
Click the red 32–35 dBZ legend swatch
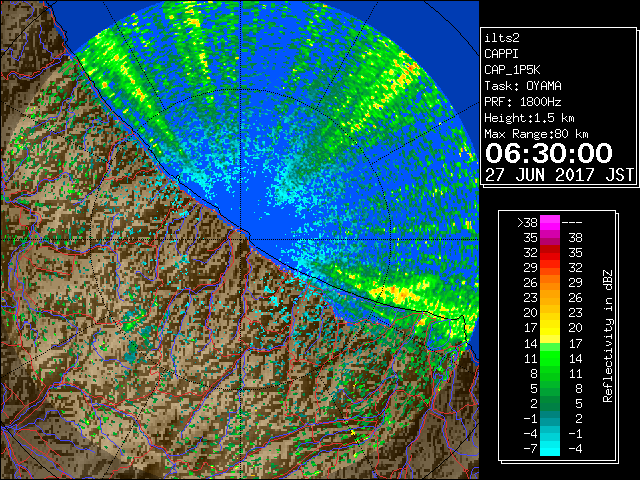[550, 253]
